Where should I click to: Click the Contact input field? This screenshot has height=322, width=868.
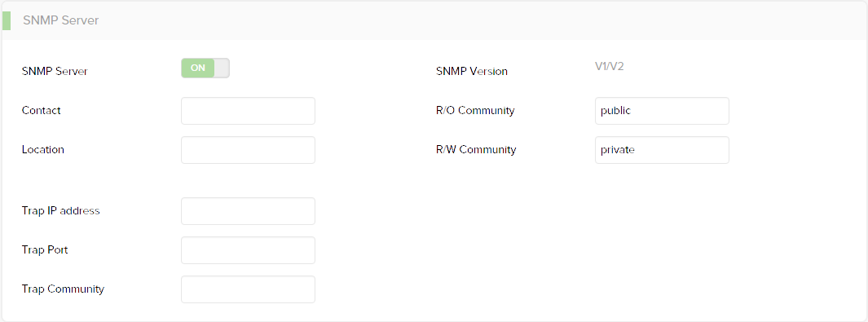point(248,111)
